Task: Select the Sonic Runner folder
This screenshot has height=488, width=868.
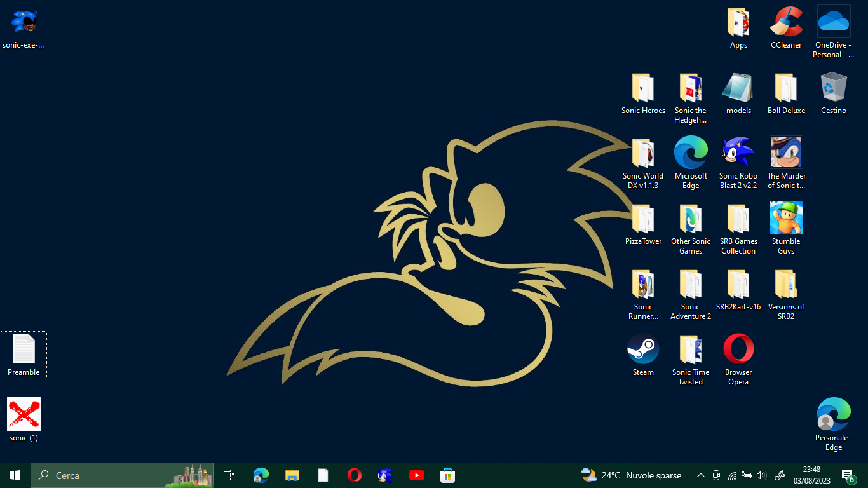Action: [x=643, y=295]
